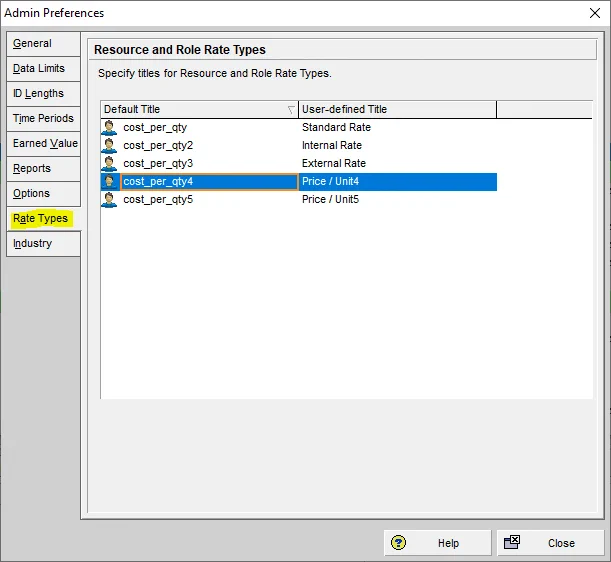This screenshot has height=562, width=611.
Task: Click the question mark Help icon
Action: [398, 543]
